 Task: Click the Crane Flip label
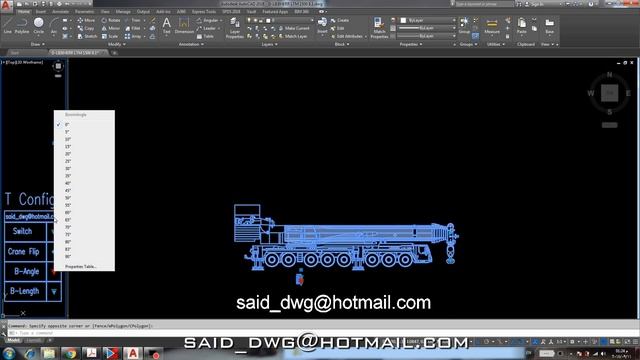tap(23, 251)
